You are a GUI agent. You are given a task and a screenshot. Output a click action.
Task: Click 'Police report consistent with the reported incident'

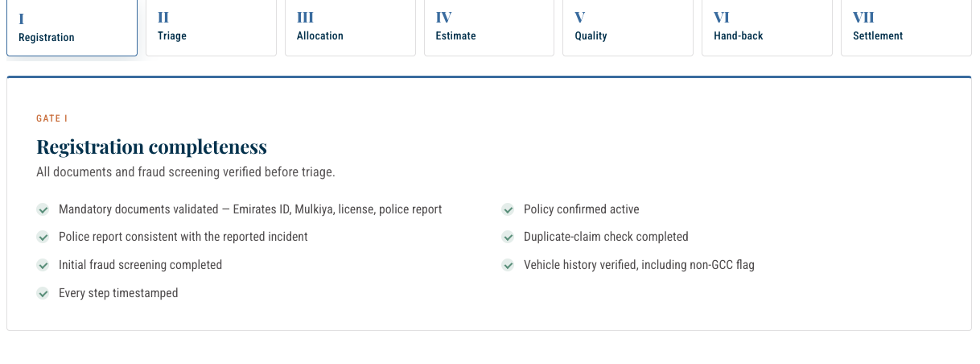click(183, 237)
